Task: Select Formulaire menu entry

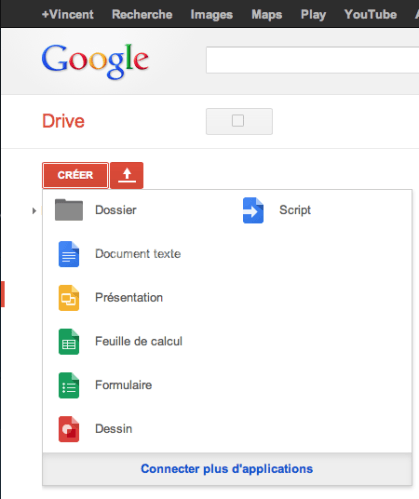Action: point(123,385)
